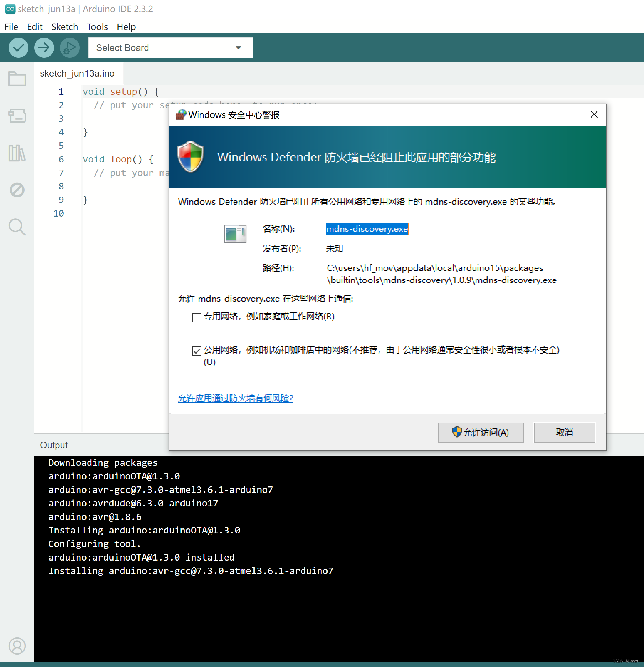Click the void loop() code line

click(118, 159)
